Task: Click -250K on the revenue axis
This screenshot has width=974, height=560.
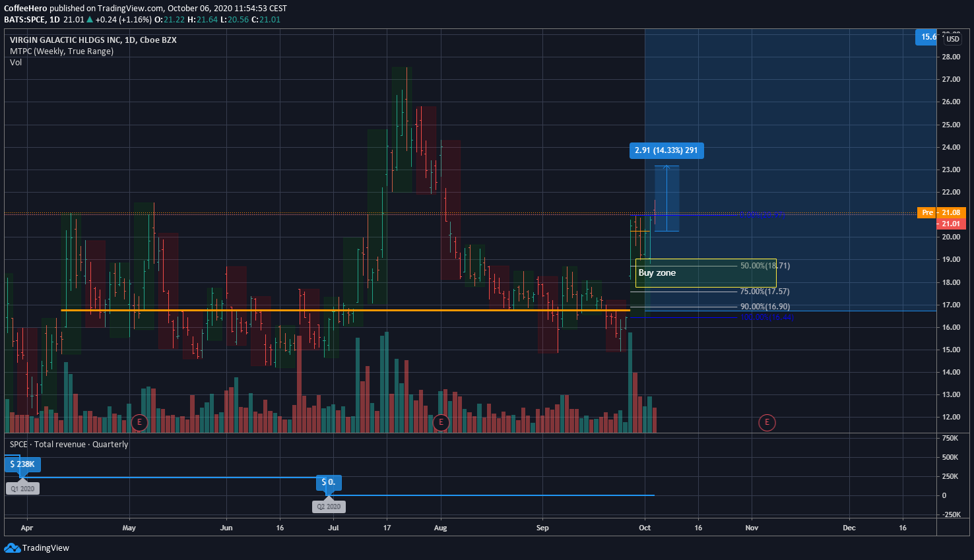Action: 951,514
